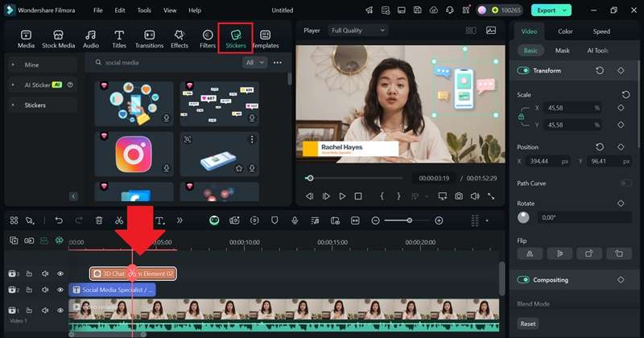The image size is (644, 338).
Task: Open the All filter dropdown
Action: click(x=254, y=63)
